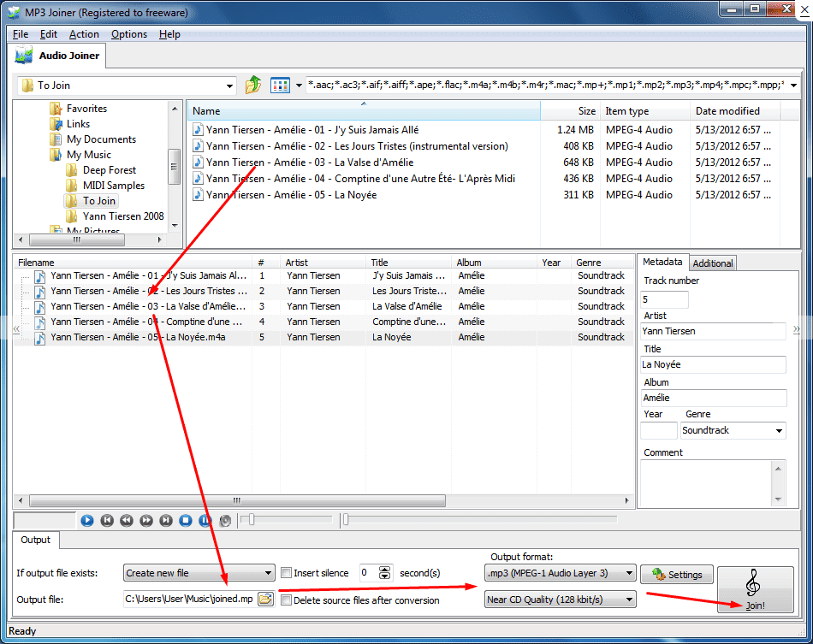The height and width of the screenshot is (644, 813).
Task: Open 'If output file exists' dropdown
Action: click(199, 573)
